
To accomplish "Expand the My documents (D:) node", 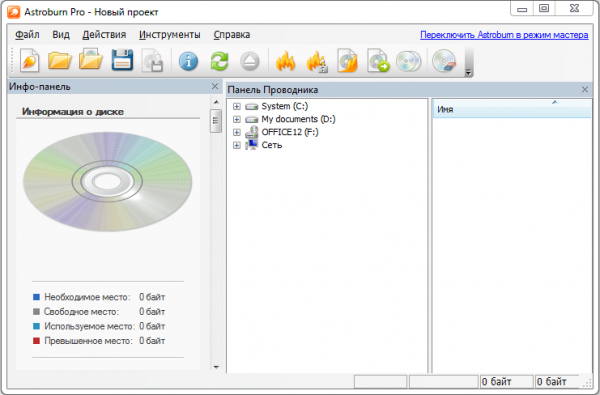I will point(237,119).
